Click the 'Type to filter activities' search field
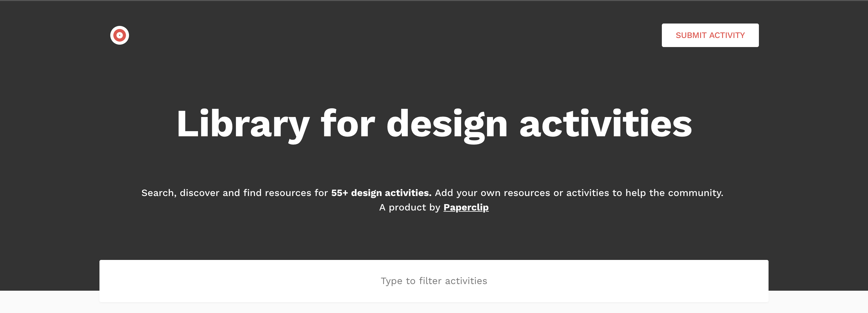The width and height of the screenshot is (868, 313). click(434, 281)
